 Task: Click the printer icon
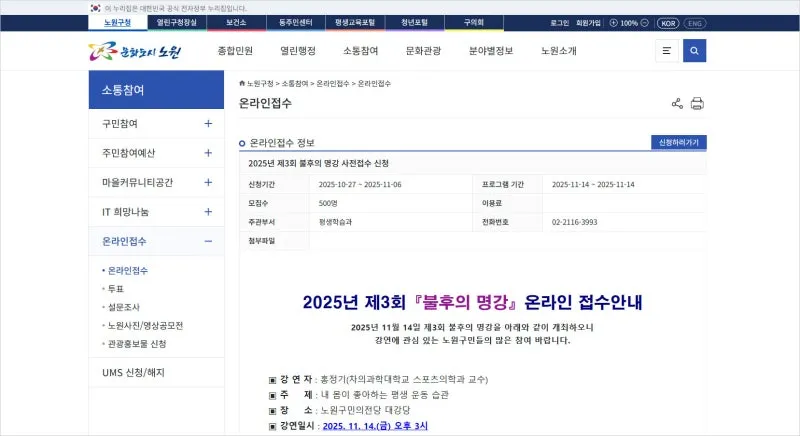(697, 103)
